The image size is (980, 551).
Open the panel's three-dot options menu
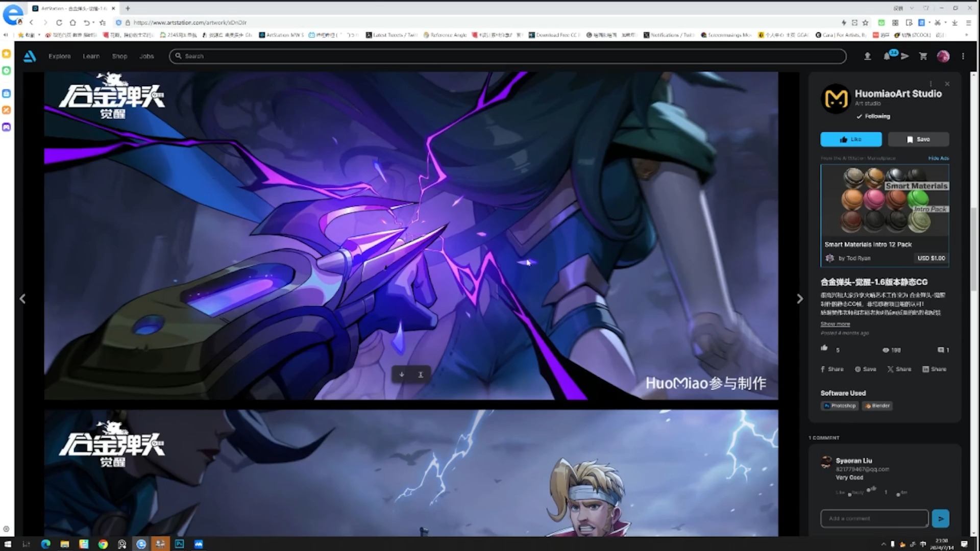930,84
